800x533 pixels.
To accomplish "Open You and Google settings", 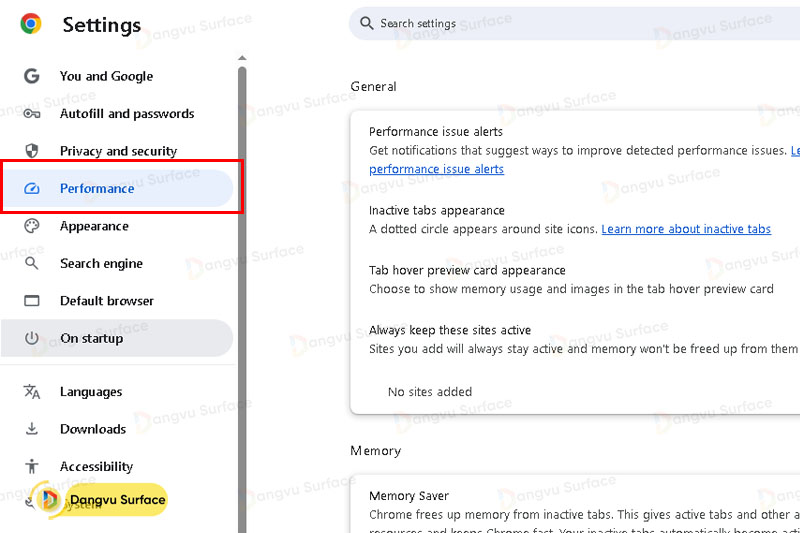I will tap(106, 76).
